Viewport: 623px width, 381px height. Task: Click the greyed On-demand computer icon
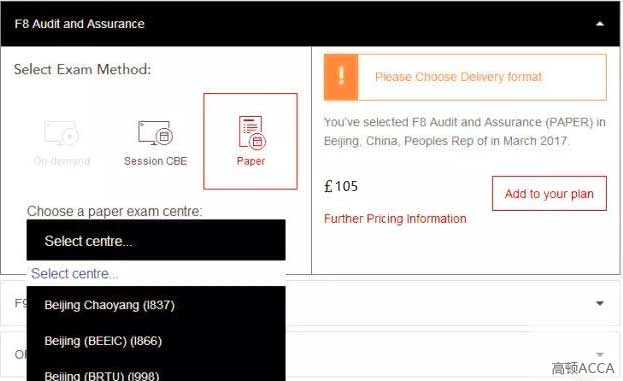pyautogui.click(x=61, y=133)
